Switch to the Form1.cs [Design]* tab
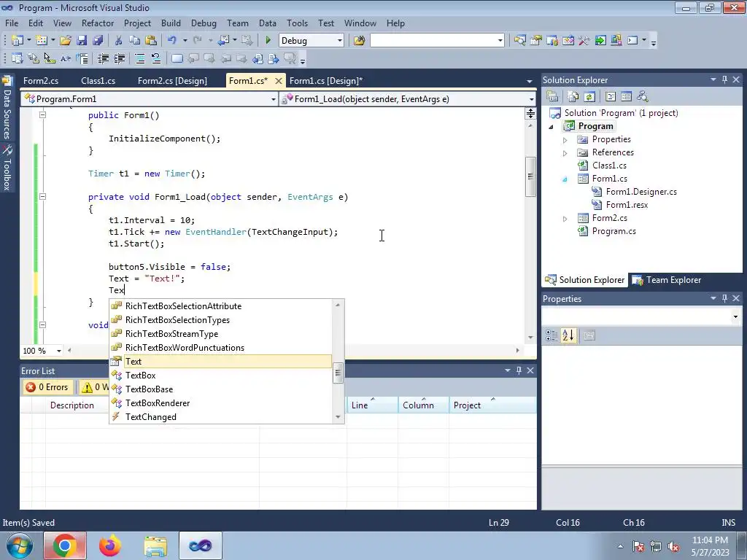The width and height of the screenshot is (747, 560). pyautogui.click(x=326, y=80)
